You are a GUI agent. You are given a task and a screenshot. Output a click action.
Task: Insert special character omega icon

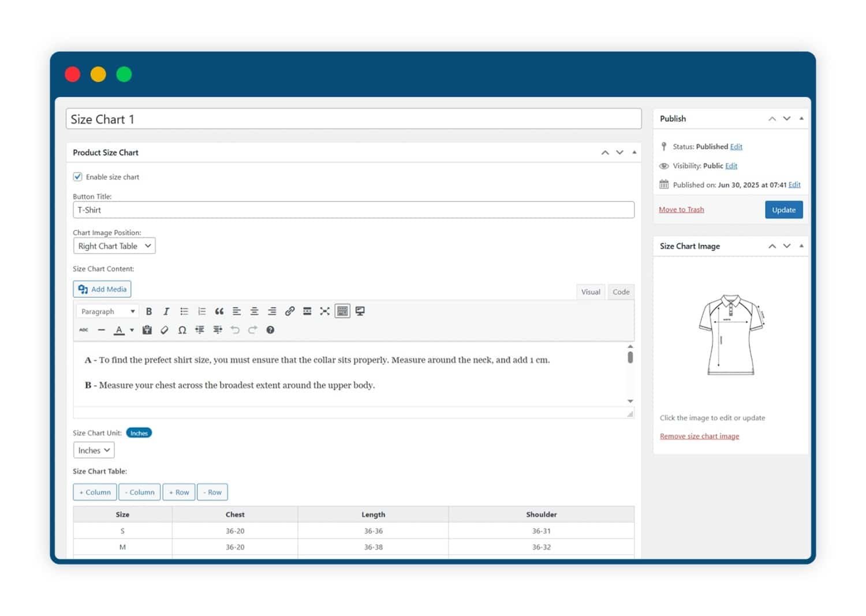(x=182, y=330)
